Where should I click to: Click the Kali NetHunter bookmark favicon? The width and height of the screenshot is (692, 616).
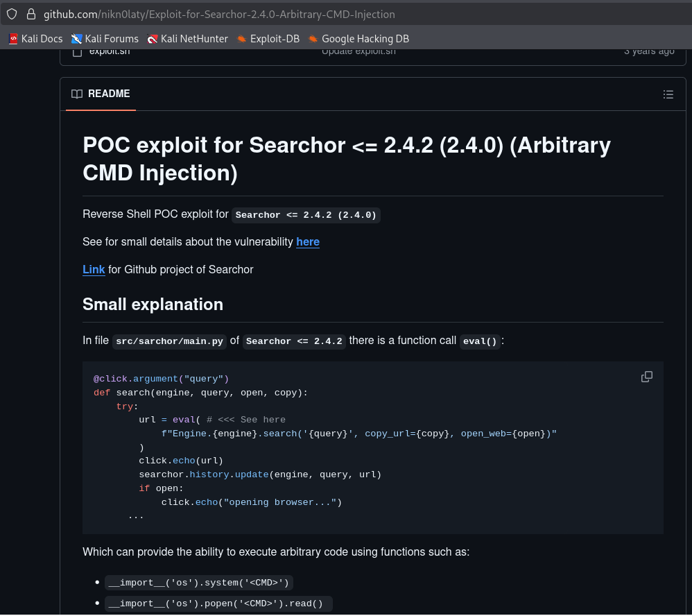tap(153, 39)
